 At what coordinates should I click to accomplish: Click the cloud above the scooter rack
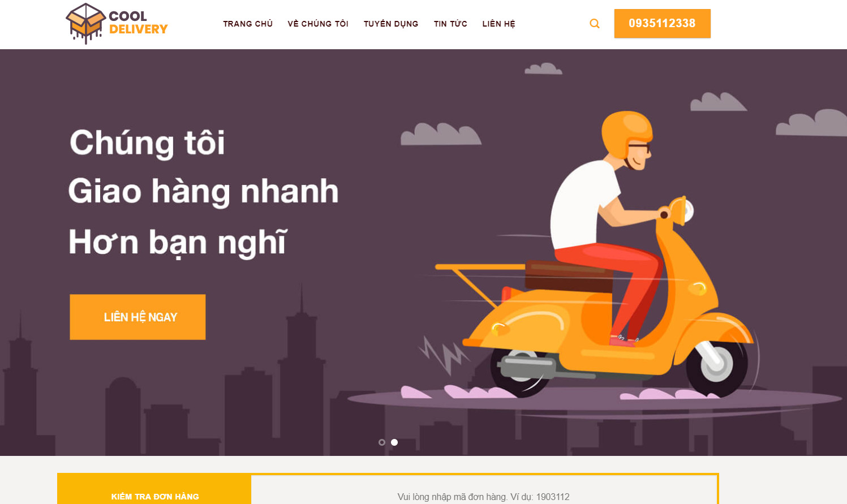tap(441, 134)
